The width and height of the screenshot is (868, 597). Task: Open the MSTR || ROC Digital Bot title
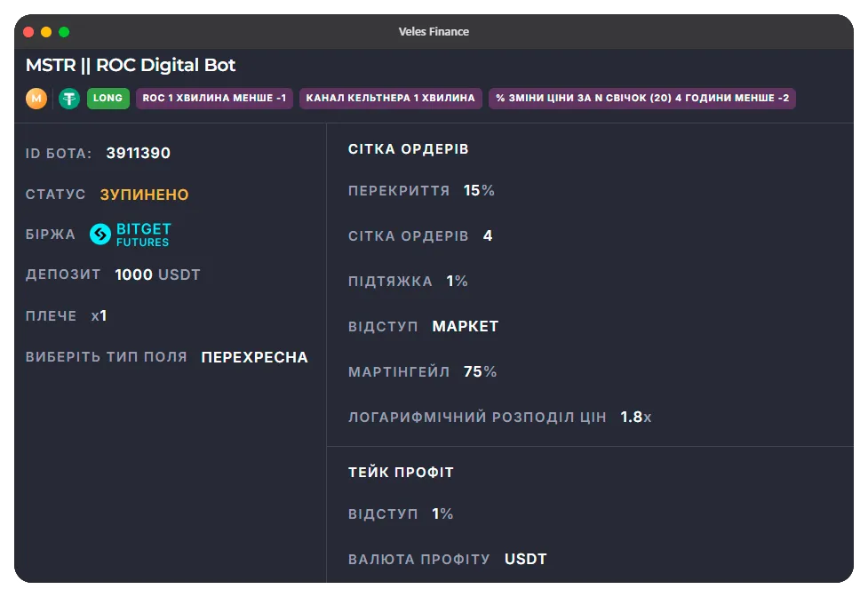(x=130, y=65)
